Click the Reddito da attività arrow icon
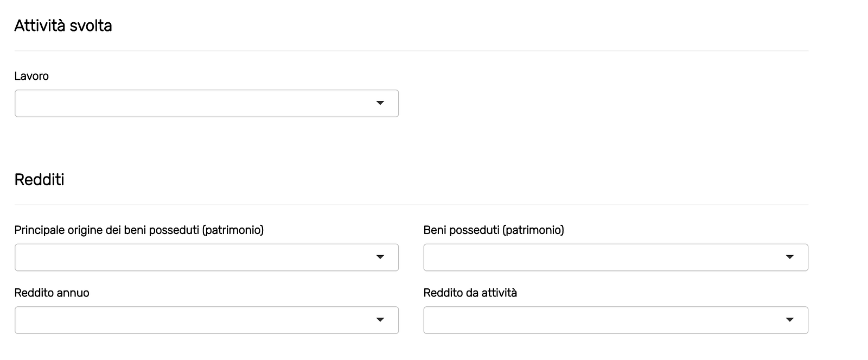Screen dimensions: 868x360 pos(790,320)
